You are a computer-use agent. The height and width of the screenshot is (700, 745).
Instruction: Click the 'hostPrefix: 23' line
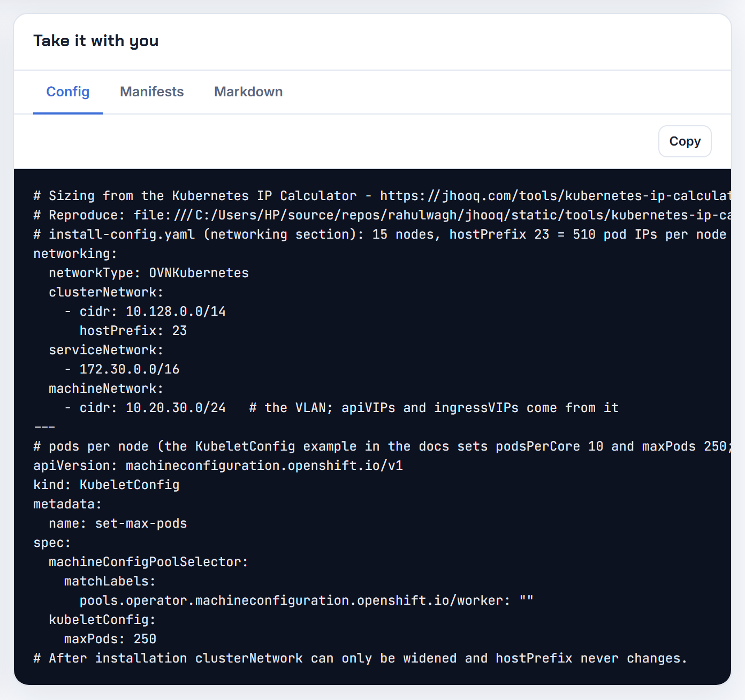click(133, 331)
